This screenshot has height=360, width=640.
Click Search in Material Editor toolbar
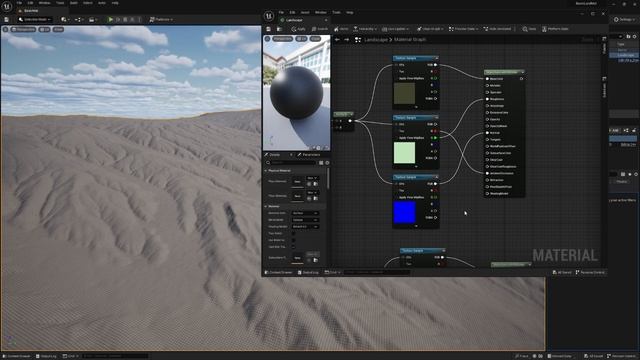point(320,29)
